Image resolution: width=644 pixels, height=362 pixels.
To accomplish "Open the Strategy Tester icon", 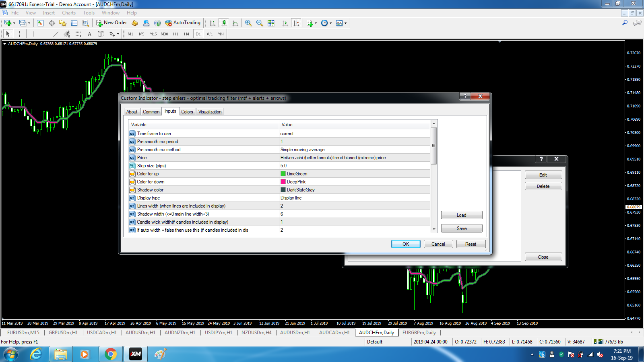I will point(85,23).
